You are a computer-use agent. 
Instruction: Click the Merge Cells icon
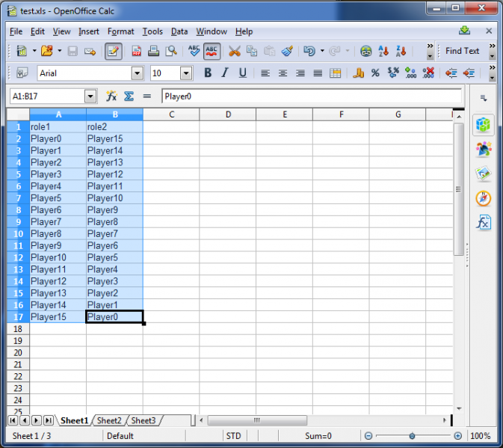tap(335, 73)
